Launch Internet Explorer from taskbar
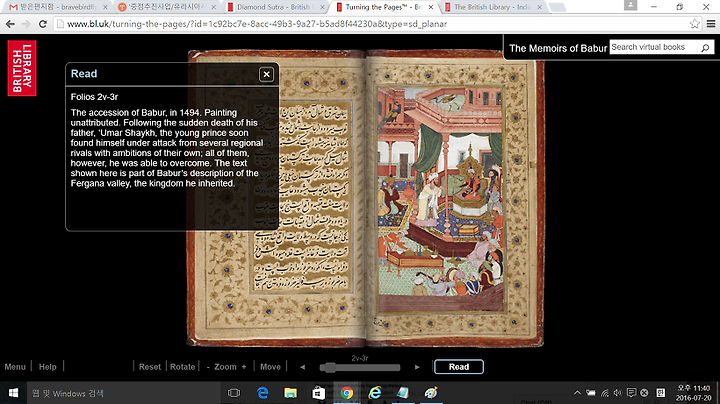The height and width of the screenshot is (404, 720). pyautogui.click(x=375, y=393)
